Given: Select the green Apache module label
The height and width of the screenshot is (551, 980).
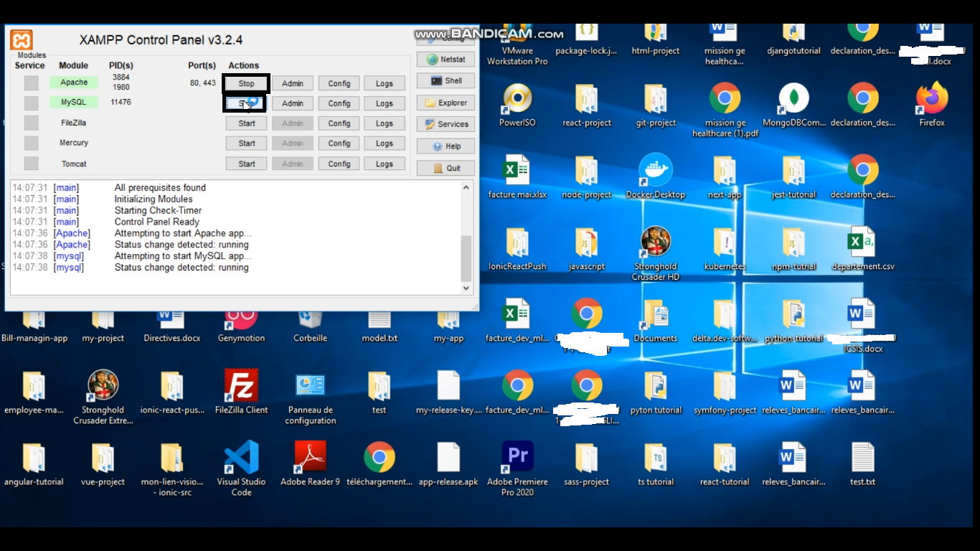Looking at the screenshot, I should (x=74, y=83).
